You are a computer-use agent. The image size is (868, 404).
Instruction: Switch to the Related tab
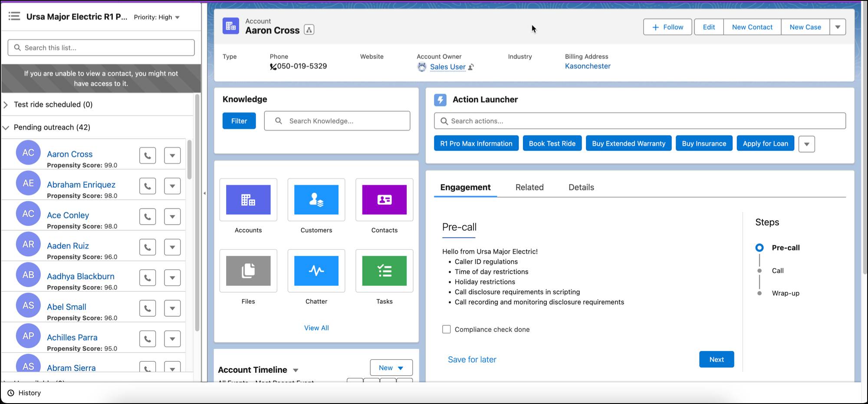coord(529,187)
